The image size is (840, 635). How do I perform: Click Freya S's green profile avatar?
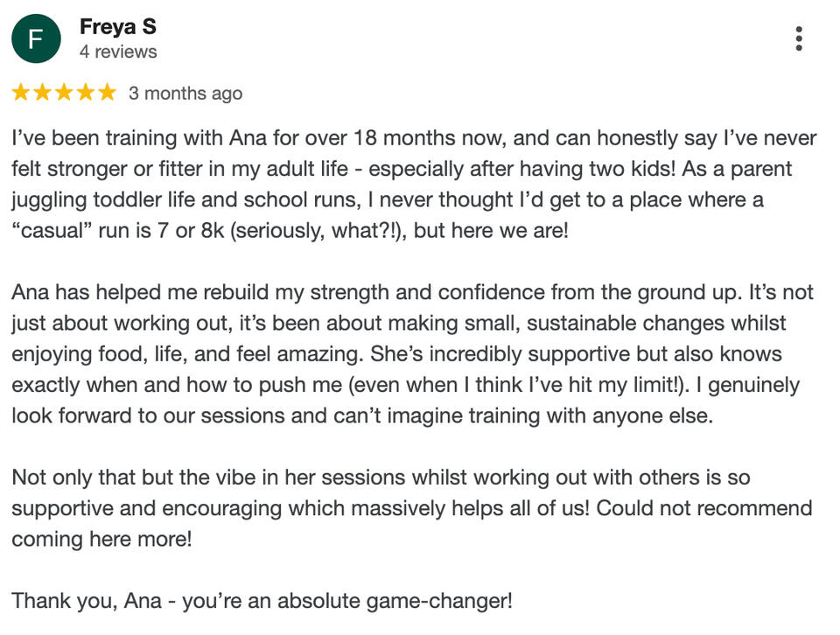(36, 39)
